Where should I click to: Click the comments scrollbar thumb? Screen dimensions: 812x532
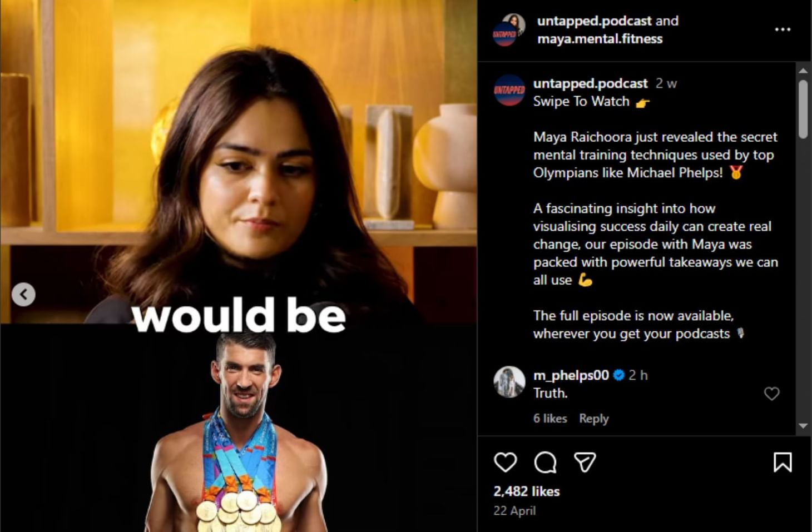point(803,109)
